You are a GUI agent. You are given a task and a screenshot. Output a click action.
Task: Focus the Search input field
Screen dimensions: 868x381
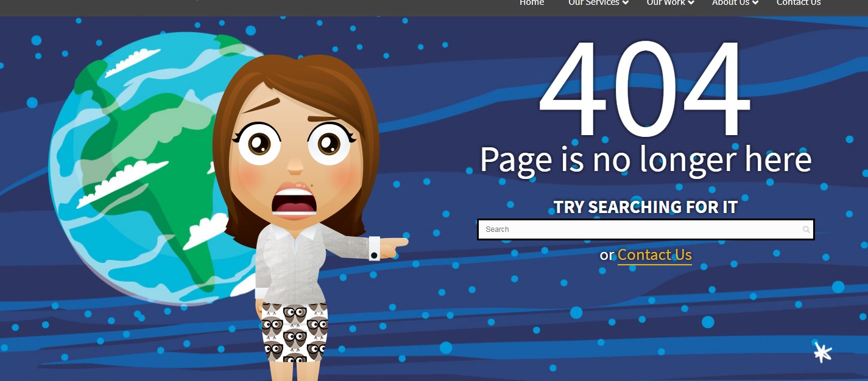pos(646,229)
